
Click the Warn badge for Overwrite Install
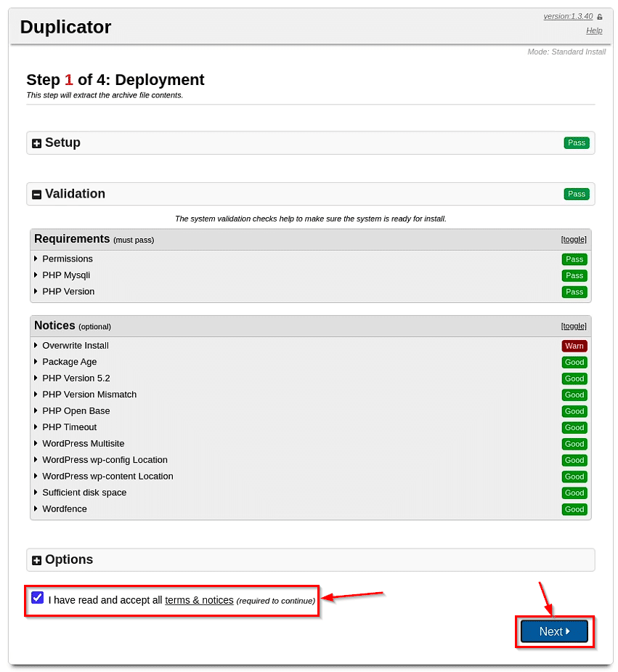[574, 346]
